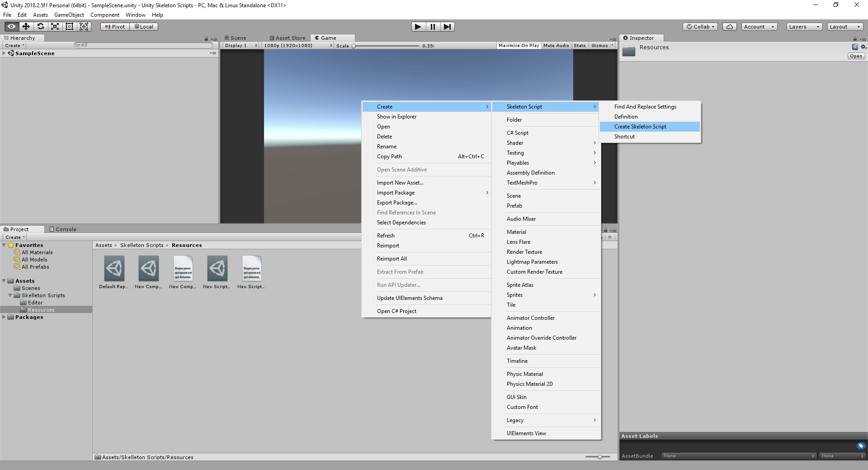Click the favorites star filter icon
The width and height of the screenshot is (868, 470).
[610, 237]
